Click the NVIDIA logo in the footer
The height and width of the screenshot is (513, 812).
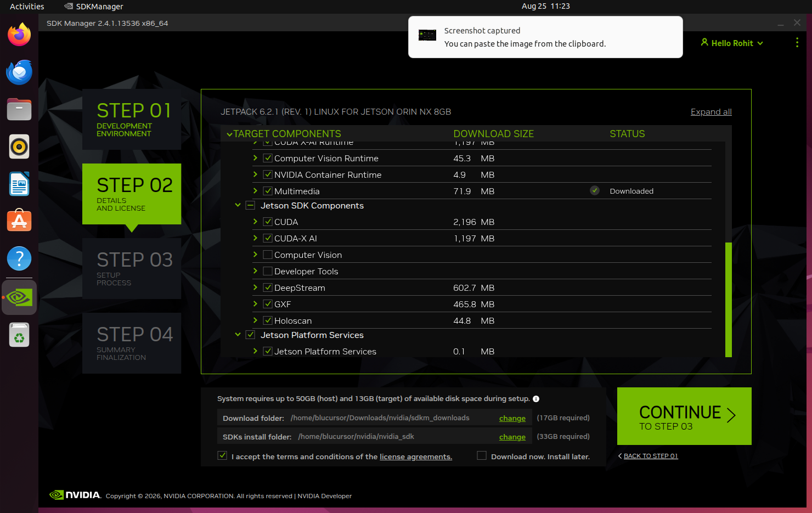[x=75, y=495]
